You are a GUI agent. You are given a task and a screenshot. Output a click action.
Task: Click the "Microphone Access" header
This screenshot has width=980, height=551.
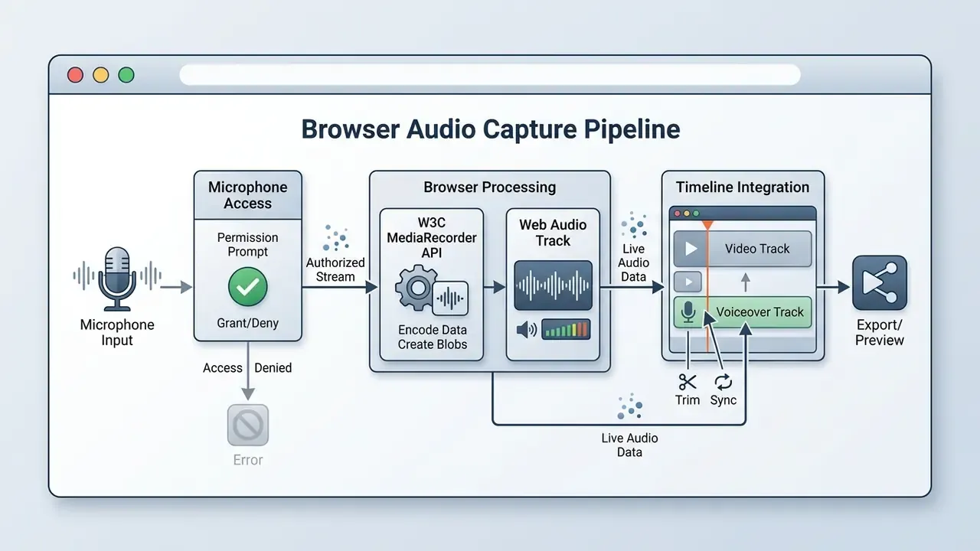click(247, 195)
